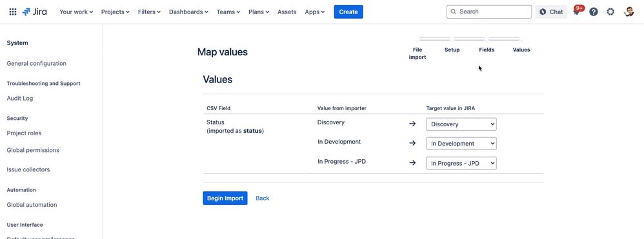Open the In Development target value dropdown
Screen dimensions: 644x239
[461, 144]
